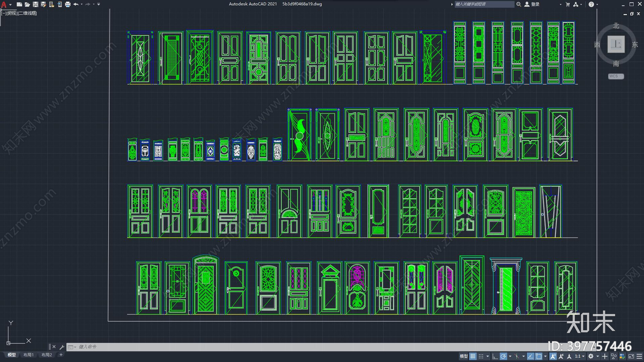Select the first door in top row
This screenshot has height=362, width=644.
140,58
